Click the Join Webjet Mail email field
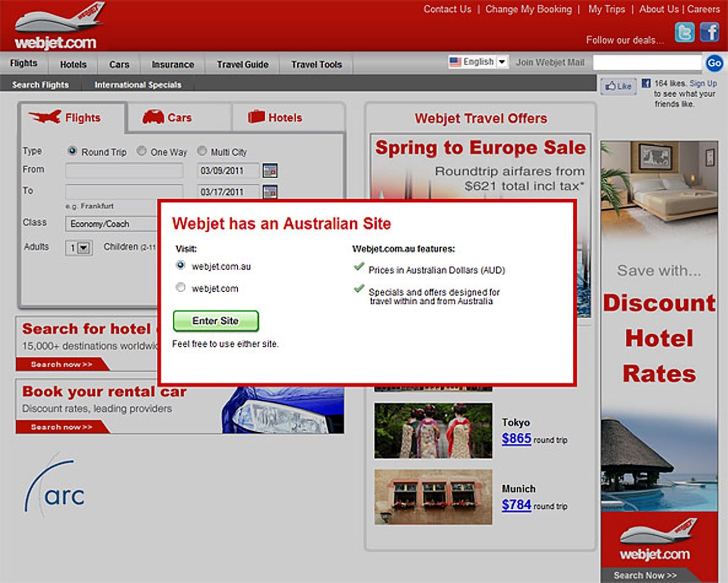Screen dimensions: 728x583 coord(647,62)
